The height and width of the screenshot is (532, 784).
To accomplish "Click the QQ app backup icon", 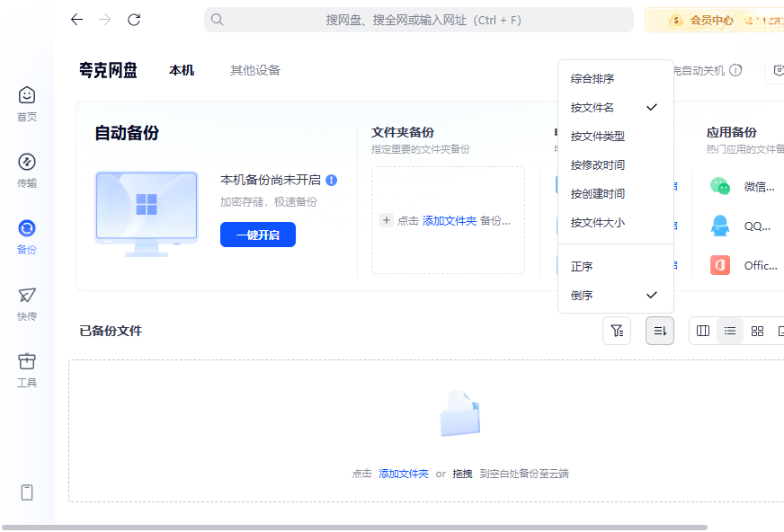I will point(720,226).
